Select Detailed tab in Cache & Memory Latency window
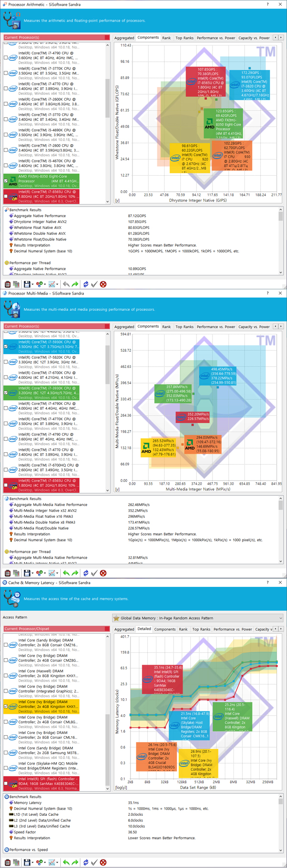The width and height of the screenshot is (287, 868). (144, 628)
